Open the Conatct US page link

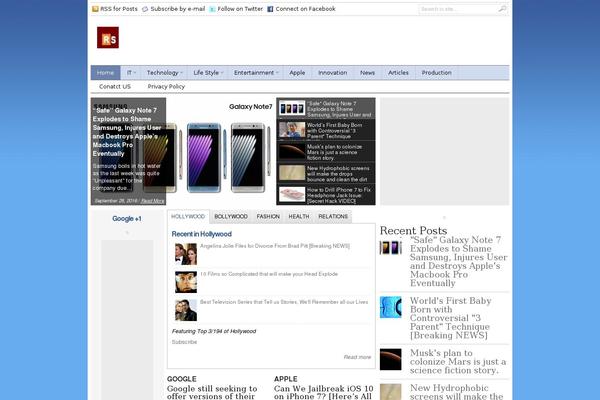115,87
